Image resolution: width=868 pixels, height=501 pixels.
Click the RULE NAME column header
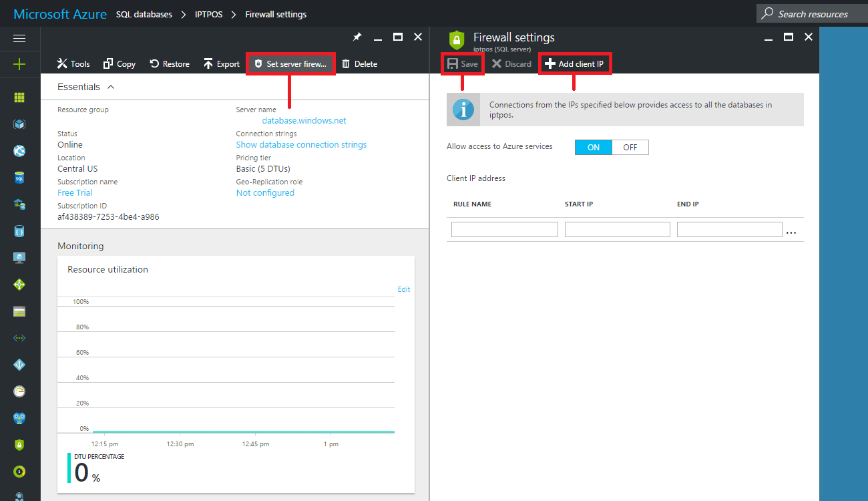tap(472, 204)
